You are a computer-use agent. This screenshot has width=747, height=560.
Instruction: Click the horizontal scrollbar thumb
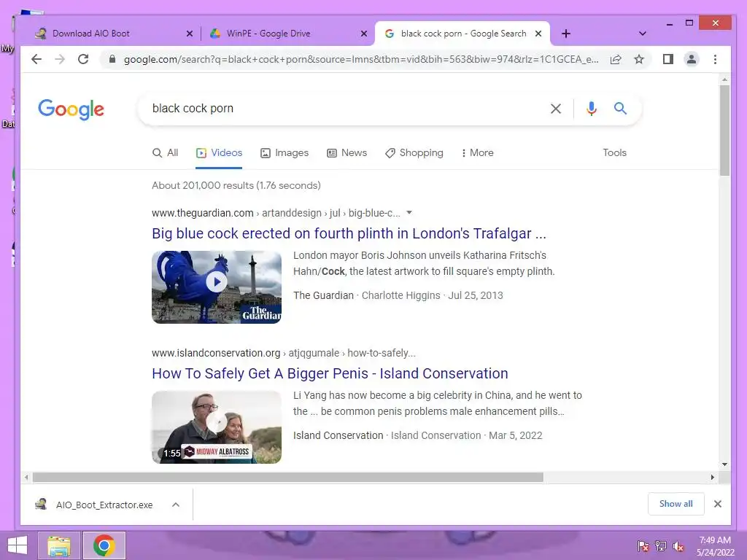287,477
